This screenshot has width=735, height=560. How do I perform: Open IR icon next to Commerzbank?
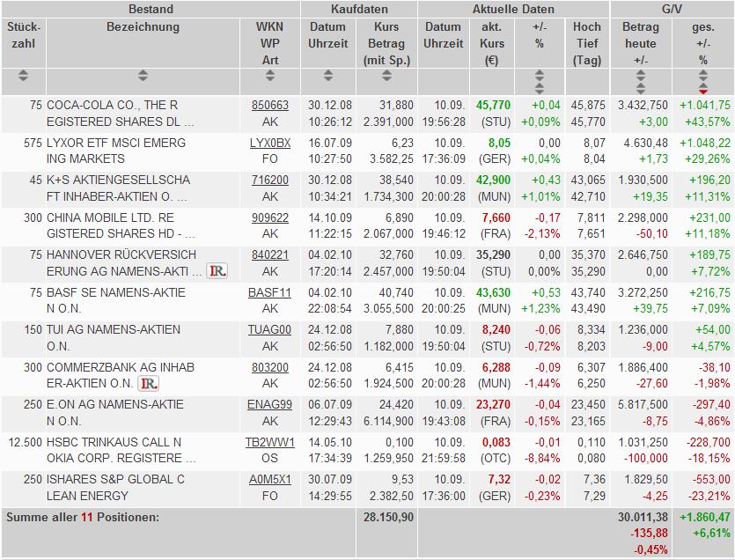149,384
